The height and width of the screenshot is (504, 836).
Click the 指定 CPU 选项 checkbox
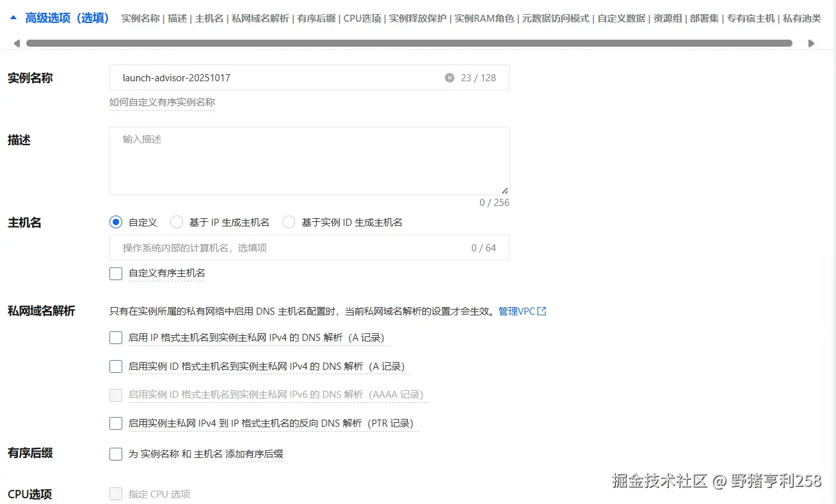pyautogui.click(x=116, y=494)
